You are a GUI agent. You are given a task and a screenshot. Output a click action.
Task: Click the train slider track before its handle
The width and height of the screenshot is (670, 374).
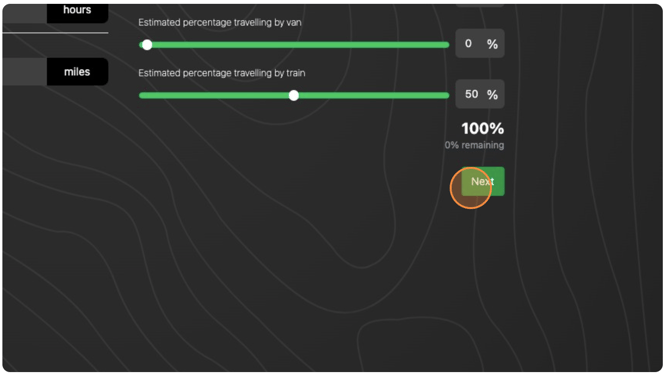tap(214, 95)
